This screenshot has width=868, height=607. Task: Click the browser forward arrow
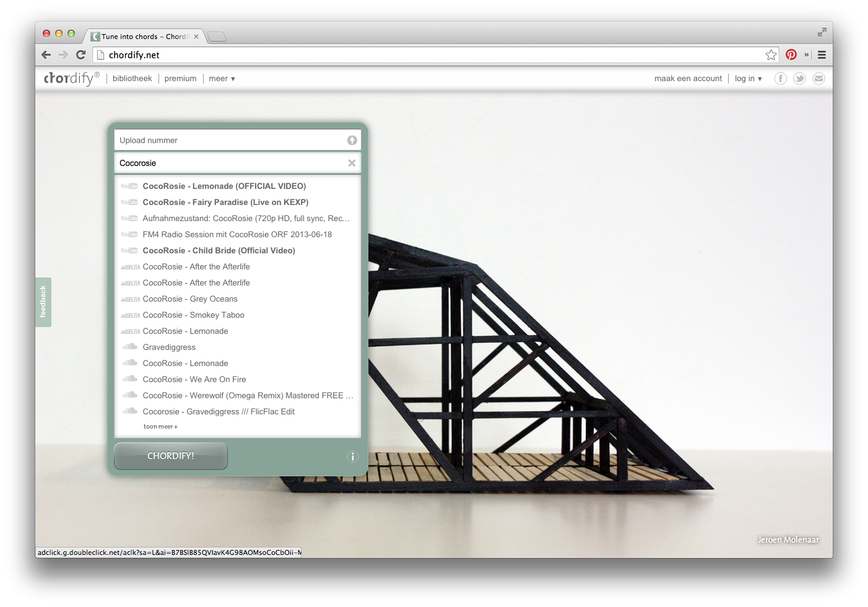63,55
